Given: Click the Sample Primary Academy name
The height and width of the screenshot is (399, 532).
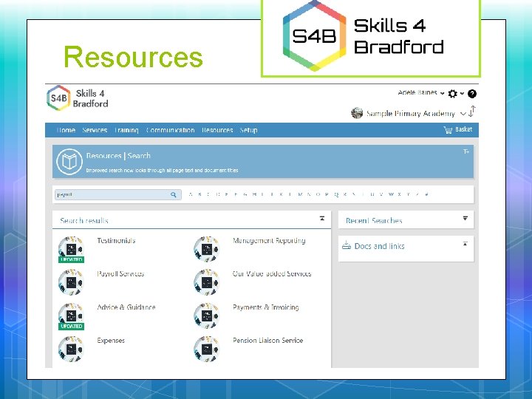Looking at the screenshot, I should [411, 114].
